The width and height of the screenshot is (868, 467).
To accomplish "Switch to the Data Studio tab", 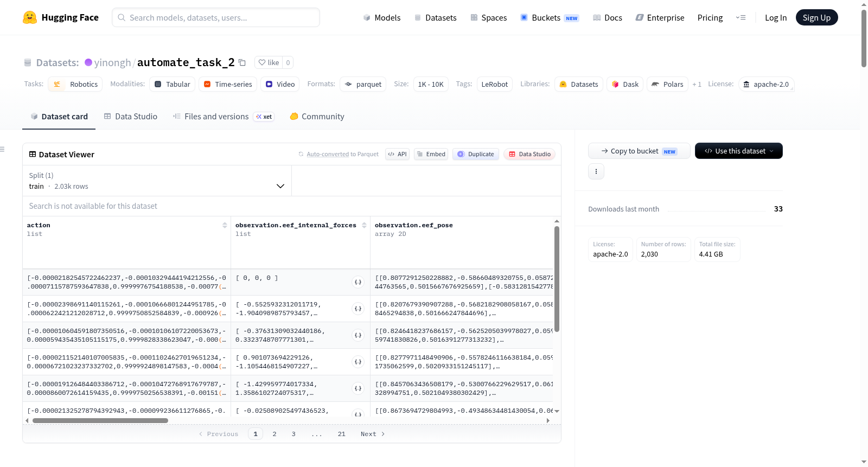I will [131, 117].
